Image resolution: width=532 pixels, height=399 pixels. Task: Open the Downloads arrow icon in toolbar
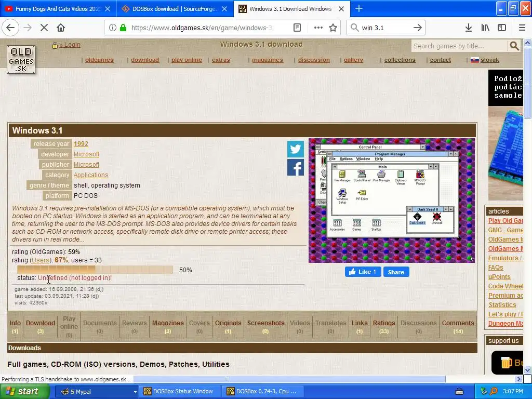coord(469,28)
